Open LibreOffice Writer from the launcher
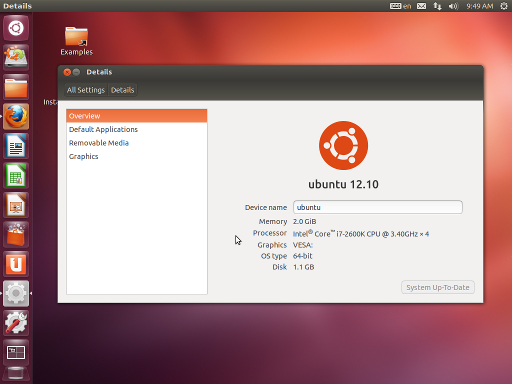This screenshot has width=512, height=384. 16,146
